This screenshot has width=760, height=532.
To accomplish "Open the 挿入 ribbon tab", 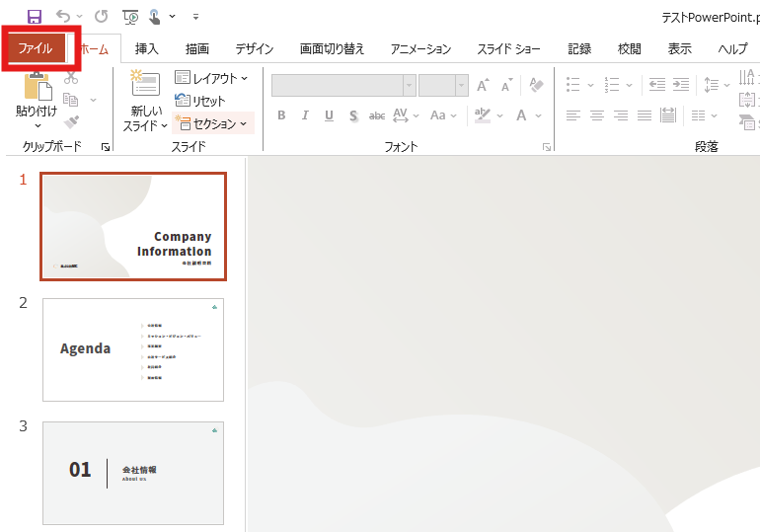I will (x=146, y=49).
